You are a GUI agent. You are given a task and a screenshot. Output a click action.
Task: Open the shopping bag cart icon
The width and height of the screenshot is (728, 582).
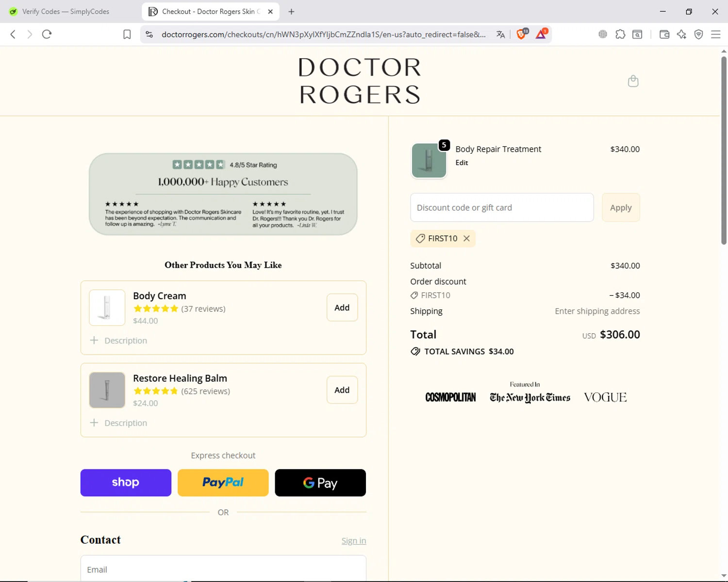click(633, 81)
